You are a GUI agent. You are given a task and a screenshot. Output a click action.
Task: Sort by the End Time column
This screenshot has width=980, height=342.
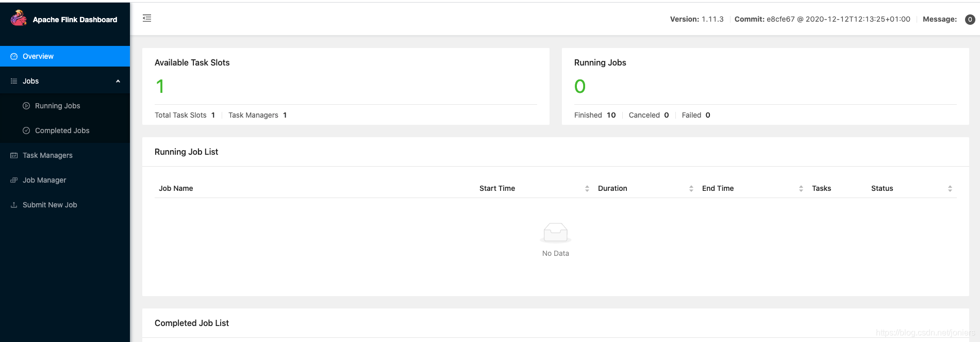801,188
